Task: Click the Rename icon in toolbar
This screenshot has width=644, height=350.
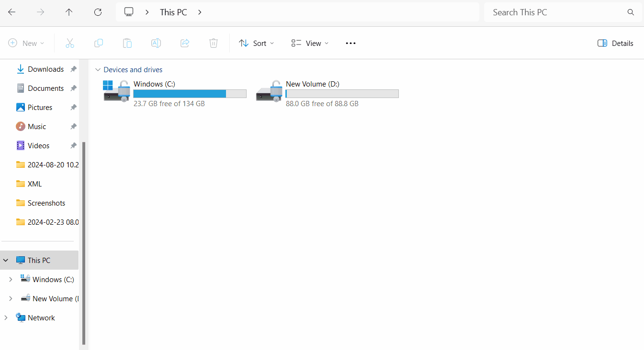Action: coord(156,43)
